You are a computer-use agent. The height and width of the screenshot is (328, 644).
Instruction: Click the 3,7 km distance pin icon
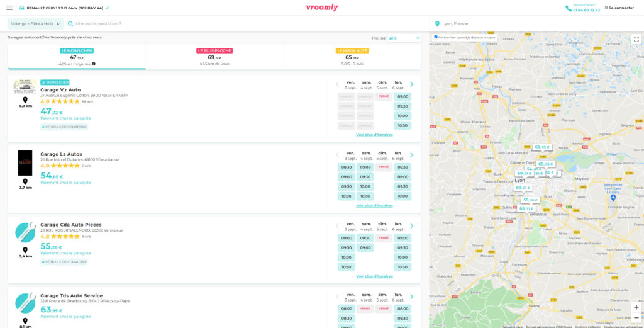click(x=25, y=181)
